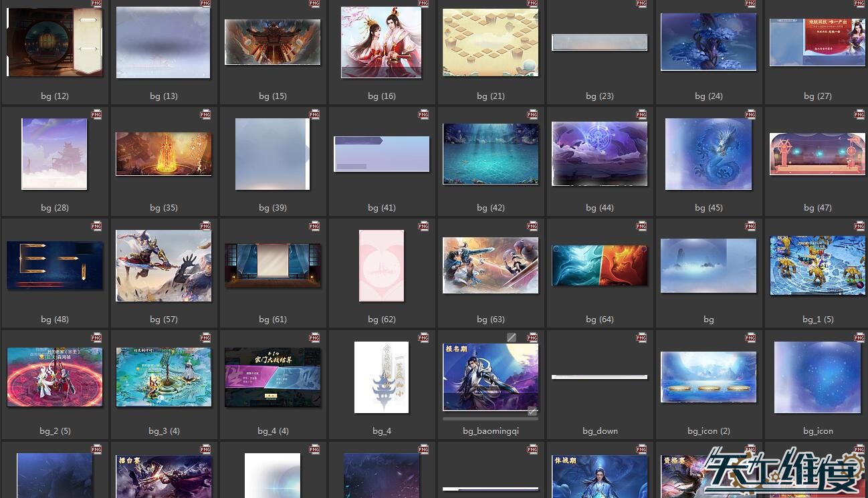Click the PNG badge on bg (42)

pos(532,114)
